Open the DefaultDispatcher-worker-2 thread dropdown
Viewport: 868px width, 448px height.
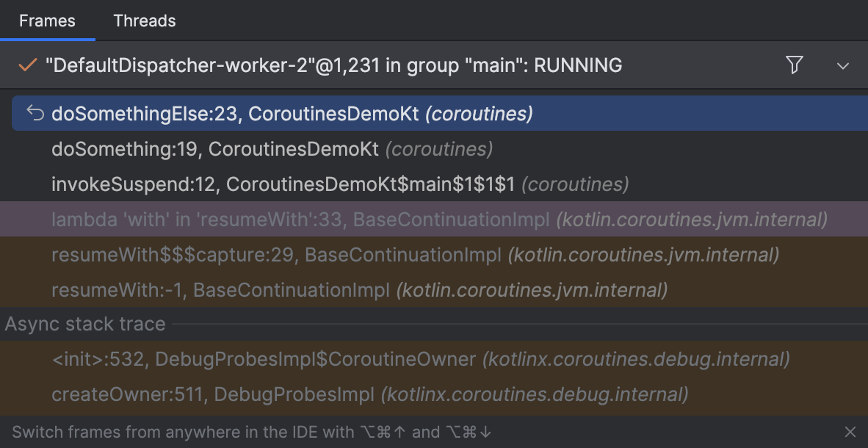842,65
